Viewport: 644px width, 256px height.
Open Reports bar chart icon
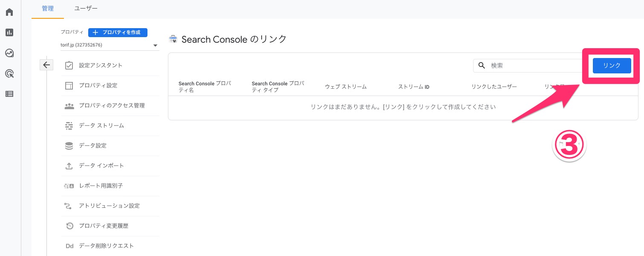tap(9, 32)
